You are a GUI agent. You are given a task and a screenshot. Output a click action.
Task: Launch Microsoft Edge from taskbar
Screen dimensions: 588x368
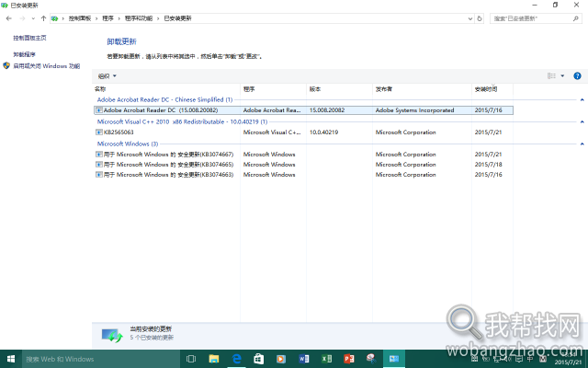[236, 359]
